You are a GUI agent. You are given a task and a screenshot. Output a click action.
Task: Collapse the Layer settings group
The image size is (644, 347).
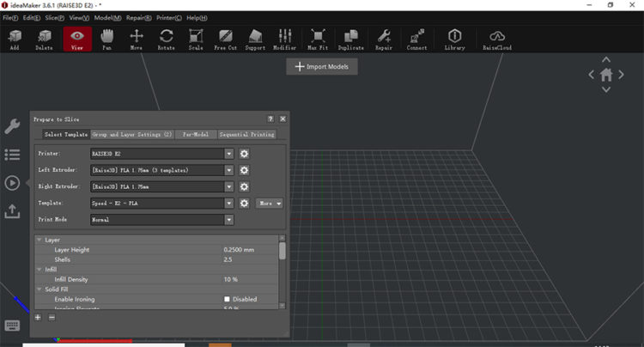click(39, 240)
